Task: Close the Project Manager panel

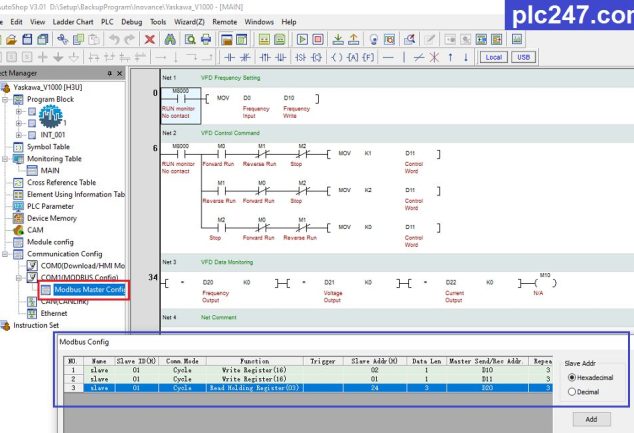Action: (x=119, y=73)
